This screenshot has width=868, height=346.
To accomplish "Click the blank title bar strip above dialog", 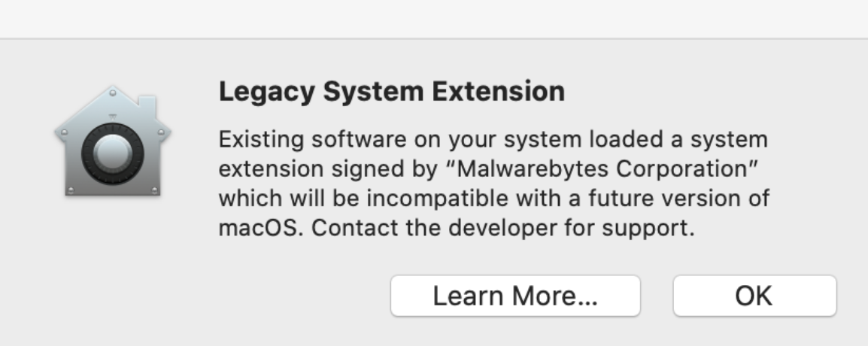I will (x=434, y=19).
